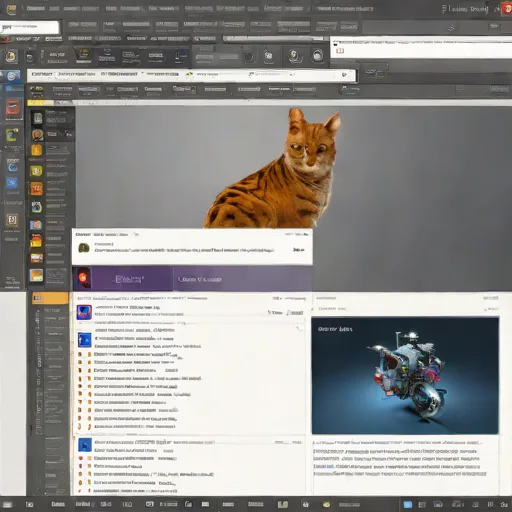Click the dark olive avatar in the white message panel

point(84,248)
